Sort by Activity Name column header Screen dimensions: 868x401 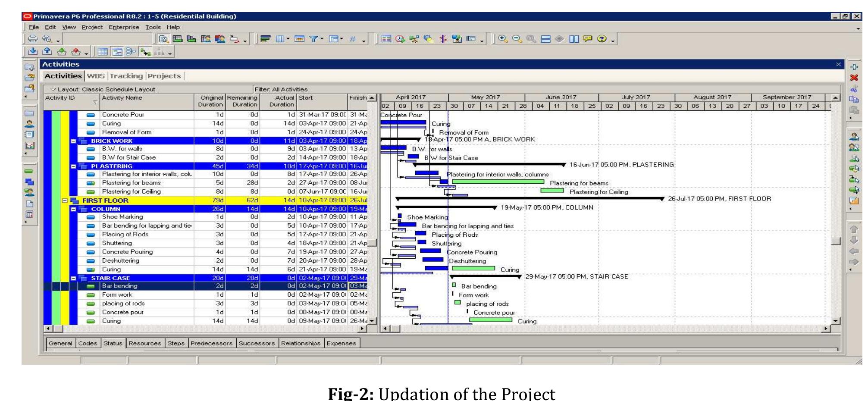click(147, 102)
